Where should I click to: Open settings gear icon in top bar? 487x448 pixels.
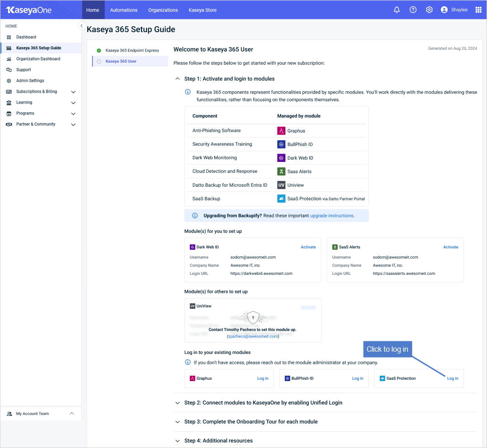(429, 10)
